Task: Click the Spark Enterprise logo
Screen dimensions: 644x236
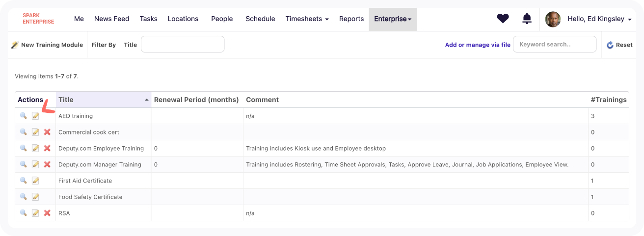Action: click(x=38, y=19)
